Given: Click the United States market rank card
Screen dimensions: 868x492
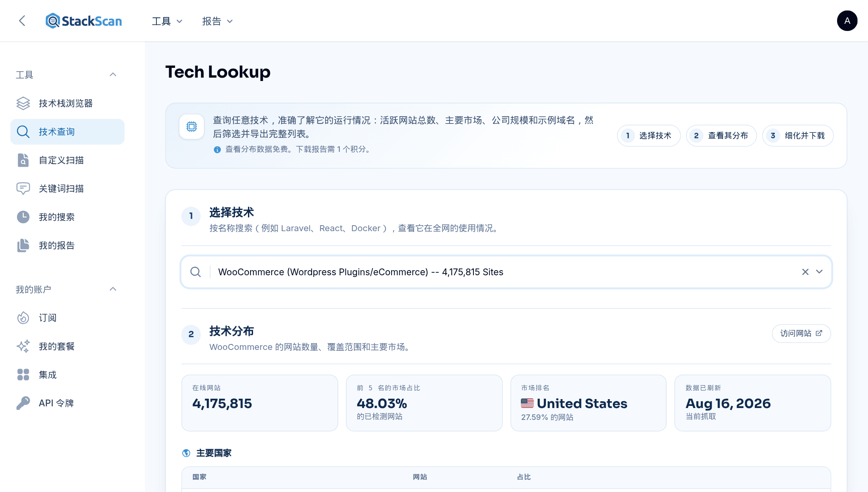Looking at the screenshot, I should tap(588, 403).
